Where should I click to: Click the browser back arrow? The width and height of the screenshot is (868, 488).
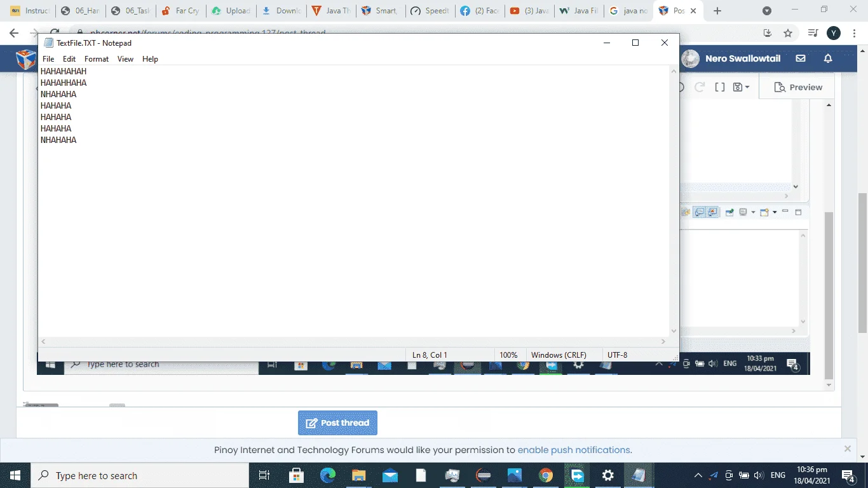[14, 33]
